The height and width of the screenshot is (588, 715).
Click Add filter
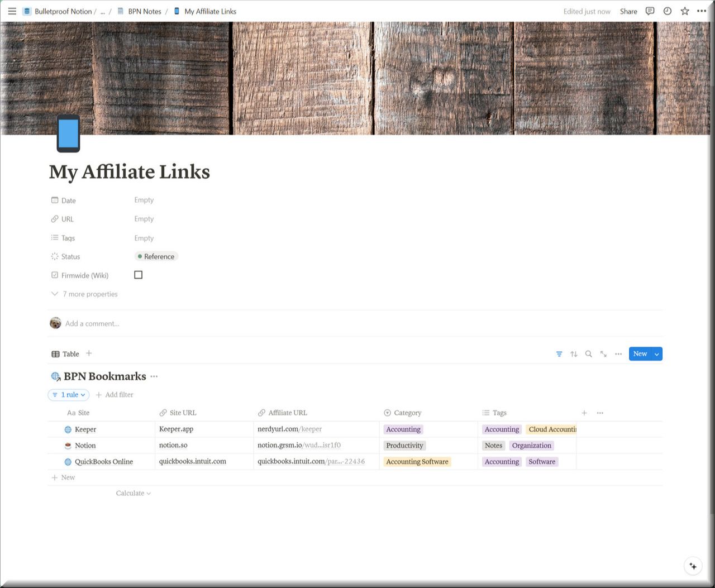115,395
